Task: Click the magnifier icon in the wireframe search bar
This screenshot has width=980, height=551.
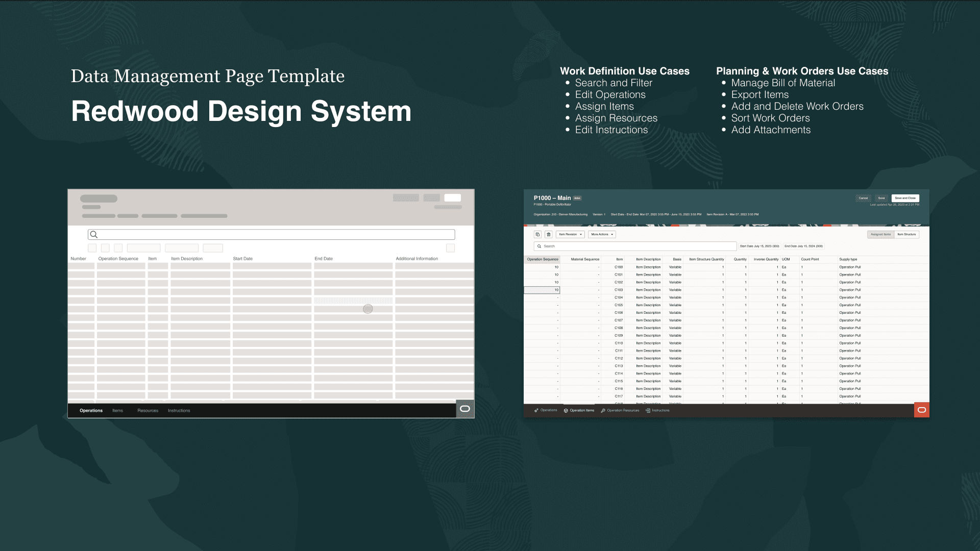Action: tap(94, 235)
